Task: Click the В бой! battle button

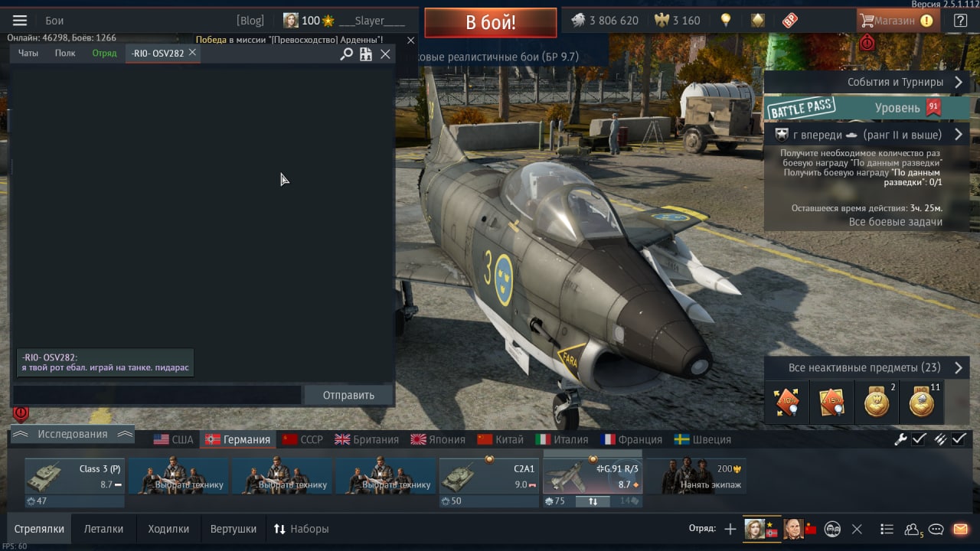Action: click(491, 23)
